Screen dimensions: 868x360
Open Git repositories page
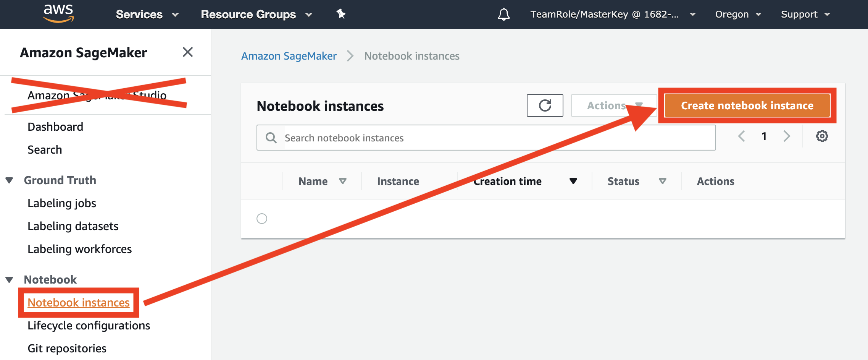click(x=67, y=349)
